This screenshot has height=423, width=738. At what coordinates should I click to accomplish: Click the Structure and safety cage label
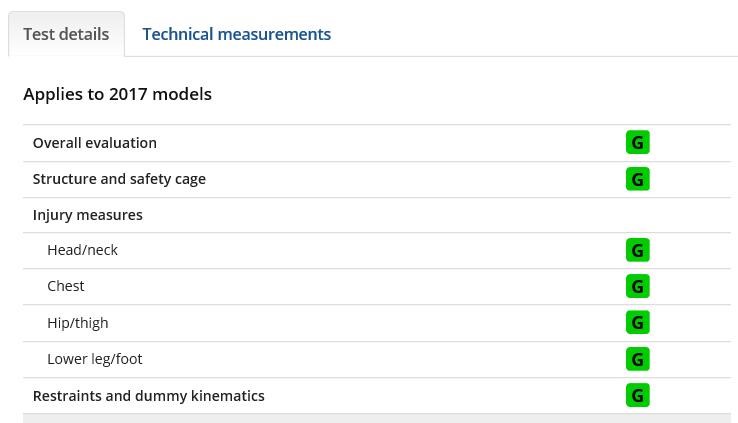point(119,179)
